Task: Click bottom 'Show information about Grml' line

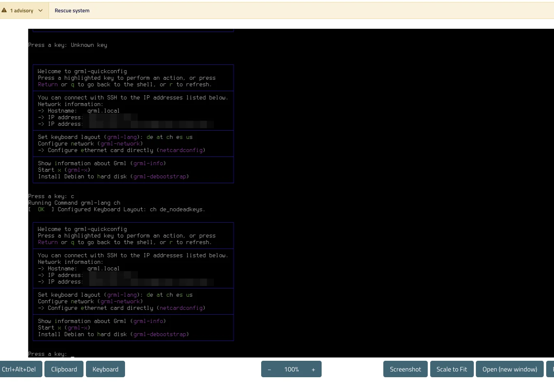Action: (102, 321)
